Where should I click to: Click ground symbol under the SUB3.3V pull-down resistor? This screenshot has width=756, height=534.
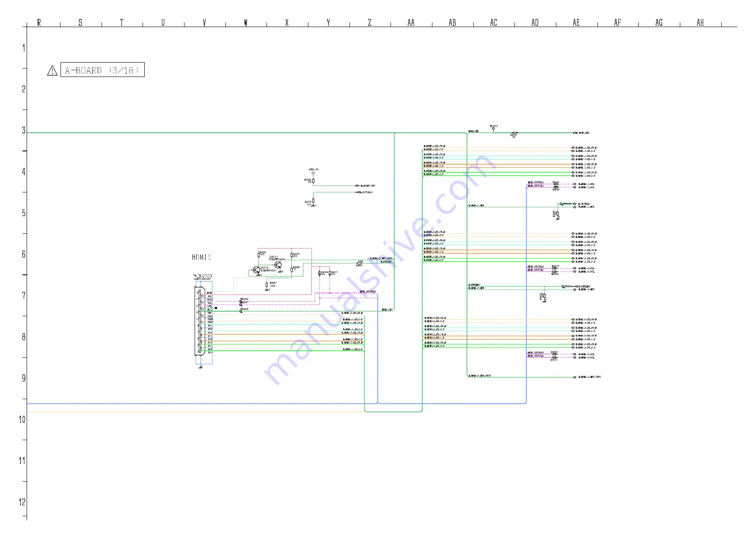tap(313, 205)
